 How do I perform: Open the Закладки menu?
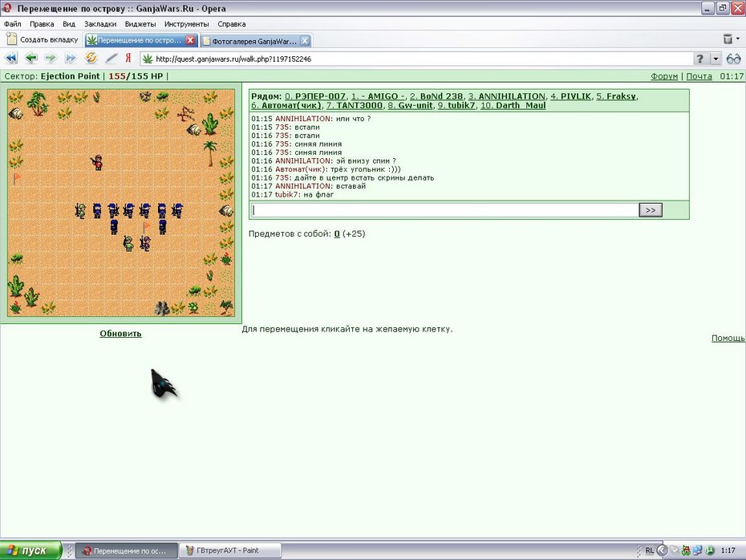pos(100,24)
